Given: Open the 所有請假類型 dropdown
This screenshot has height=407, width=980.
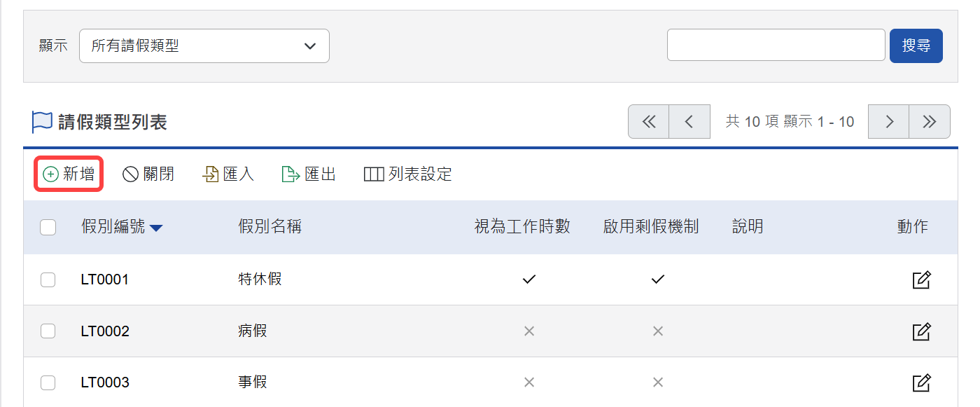Looking at the screenshot, I should click(x=204, y=45).
